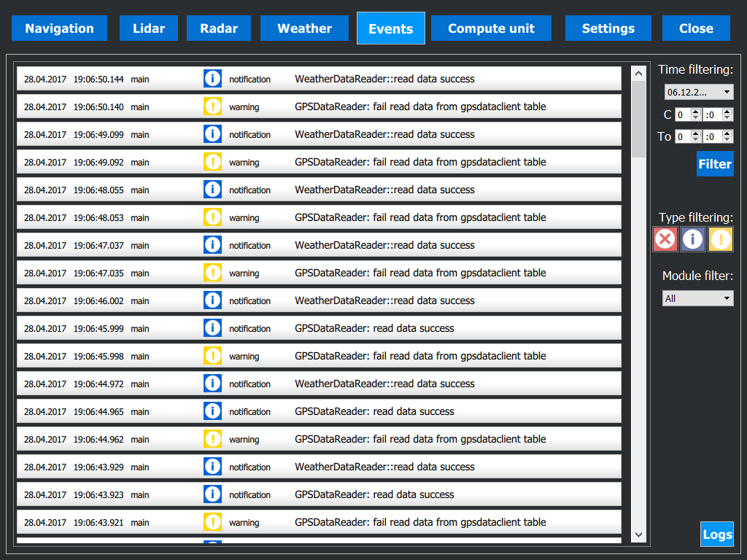747x560 pixels.
Task: Open the Logs button
Action: tap(717, 534)
